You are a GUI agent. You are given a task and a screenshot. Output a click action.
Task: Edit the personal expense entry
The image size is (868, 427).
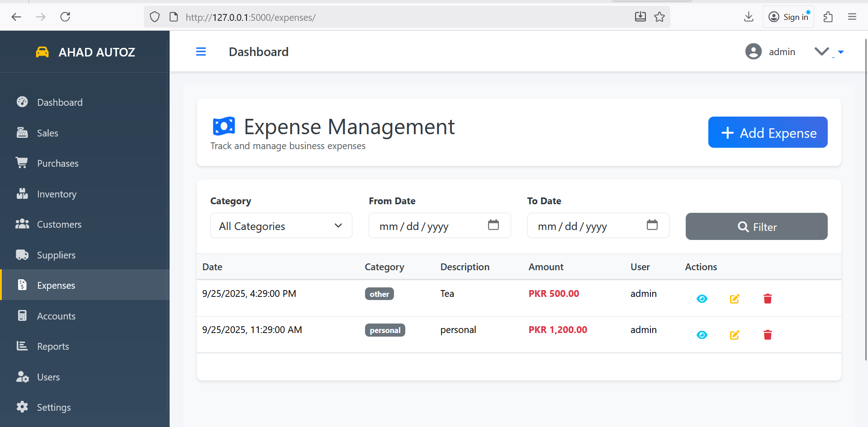[734, 335]
